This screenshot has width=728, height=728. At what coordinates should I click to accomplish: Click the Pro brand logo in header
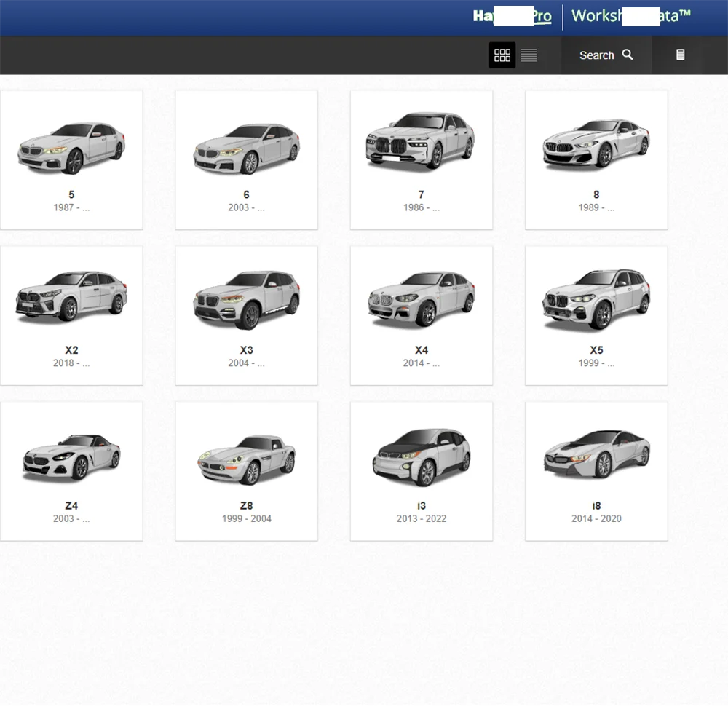coord(512,16)
